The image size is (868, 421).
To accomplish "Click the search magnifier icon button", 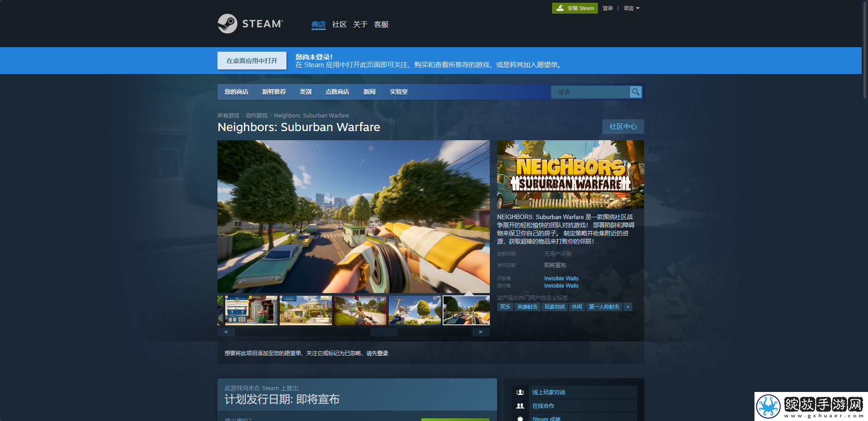I will [x=636, y=92].
